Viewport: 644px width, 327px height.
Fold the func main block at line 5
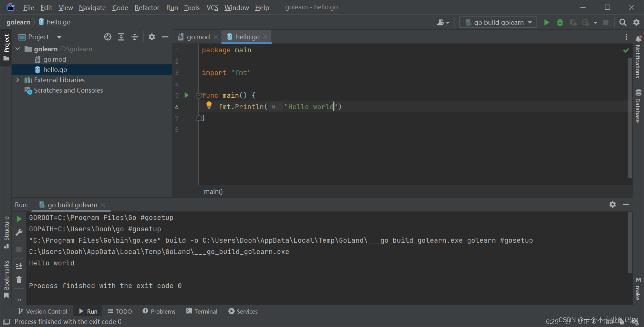pos(199,95)
